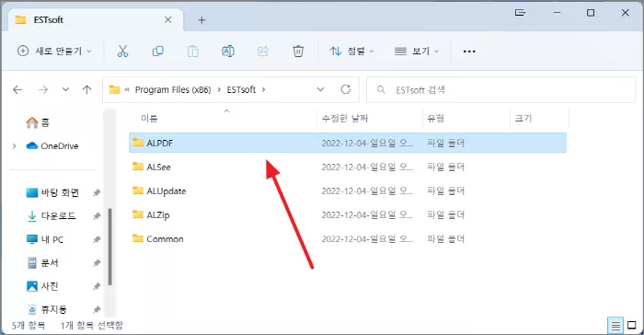Refresh the current folder
This screenshot has width=644, height=335.
(x=345, y=89)
